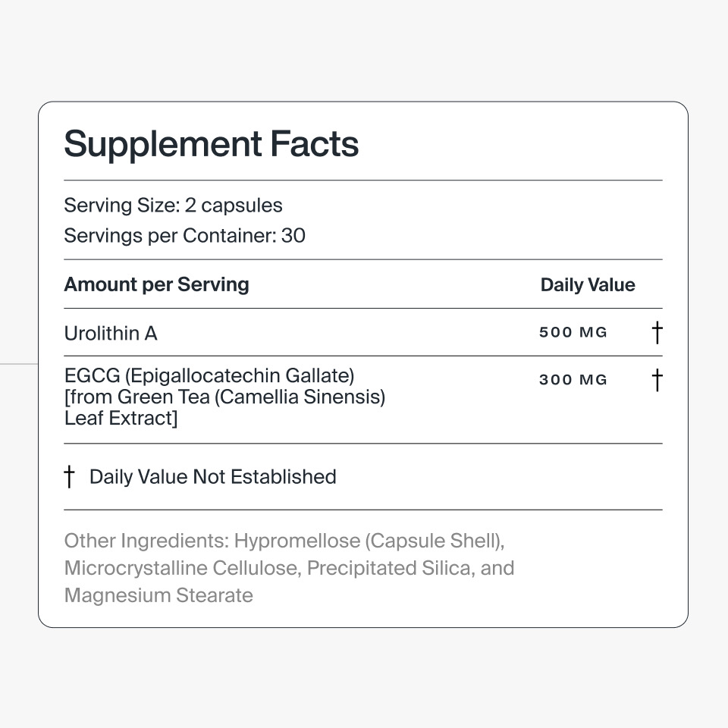Click the Green Tea (Camellia Sinensis) text
728x728 pixels.
[x=252, y=397]
